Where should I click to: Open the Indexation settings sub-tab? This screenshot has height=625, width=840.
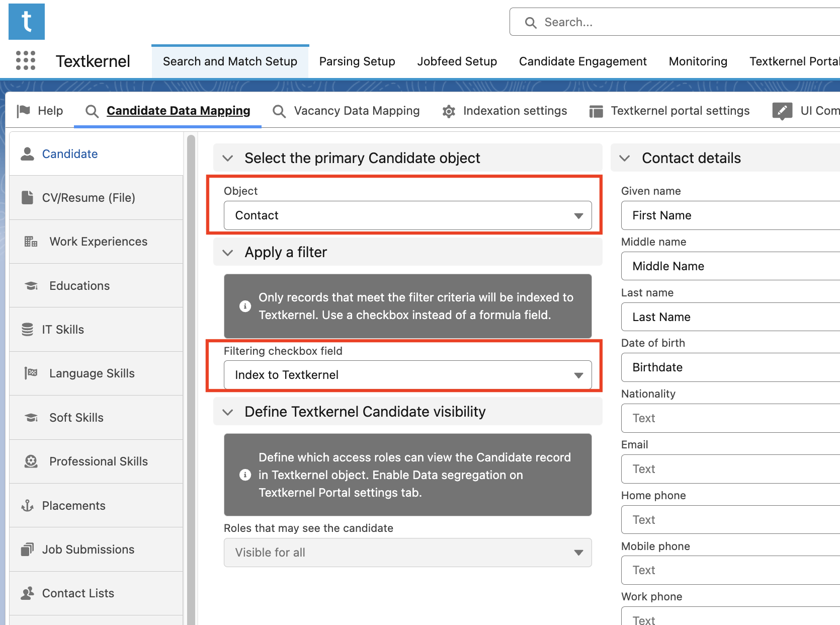point(505,111)
